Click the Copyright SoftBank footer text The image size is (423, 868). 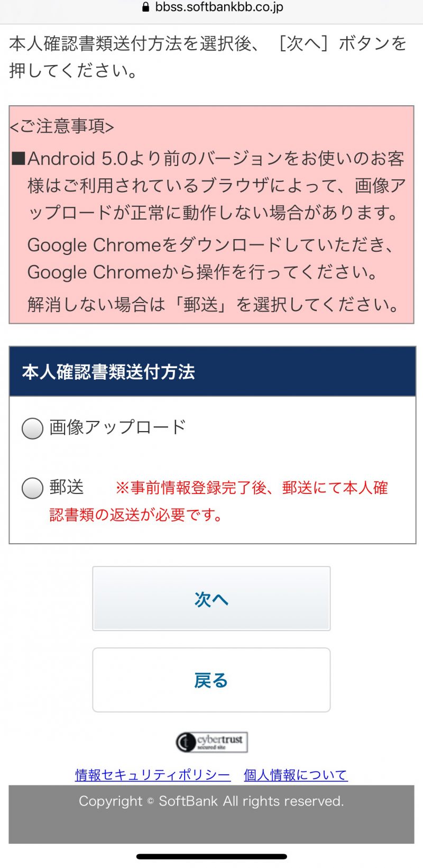[211, 801]
